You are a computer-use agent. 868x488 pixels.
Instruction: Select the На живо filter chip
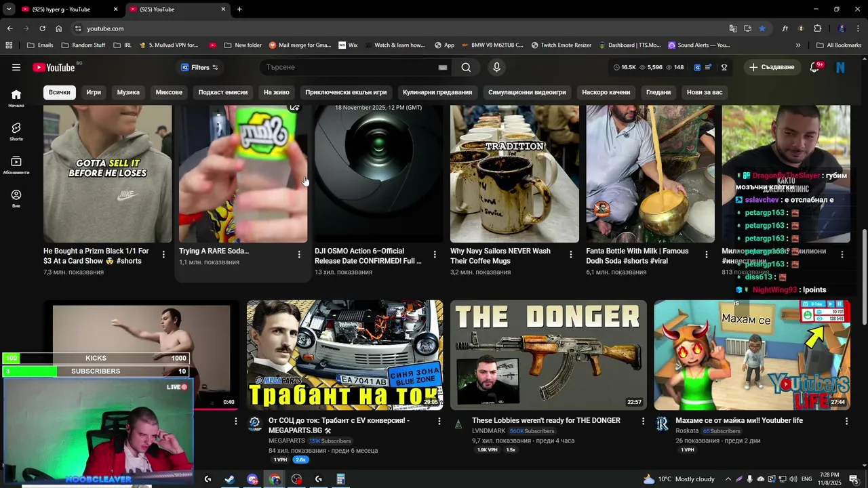(x=276, y=92)
